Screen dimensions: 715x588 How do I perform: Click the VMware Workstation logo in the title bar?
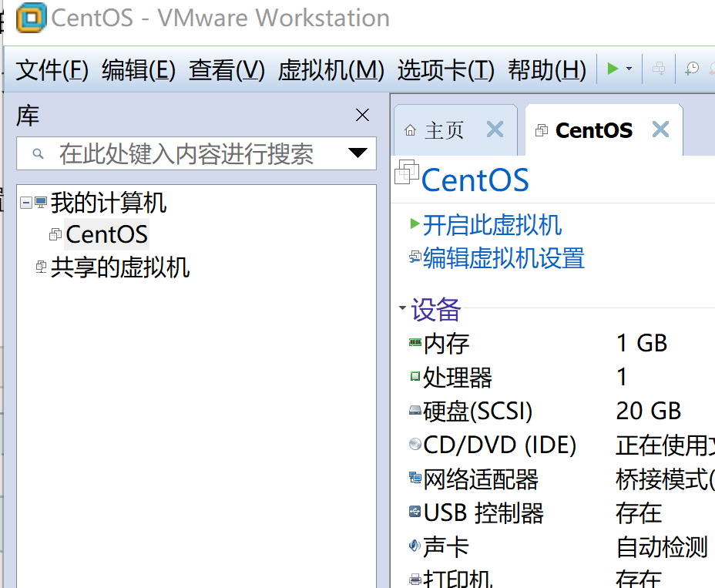[31, 18]
